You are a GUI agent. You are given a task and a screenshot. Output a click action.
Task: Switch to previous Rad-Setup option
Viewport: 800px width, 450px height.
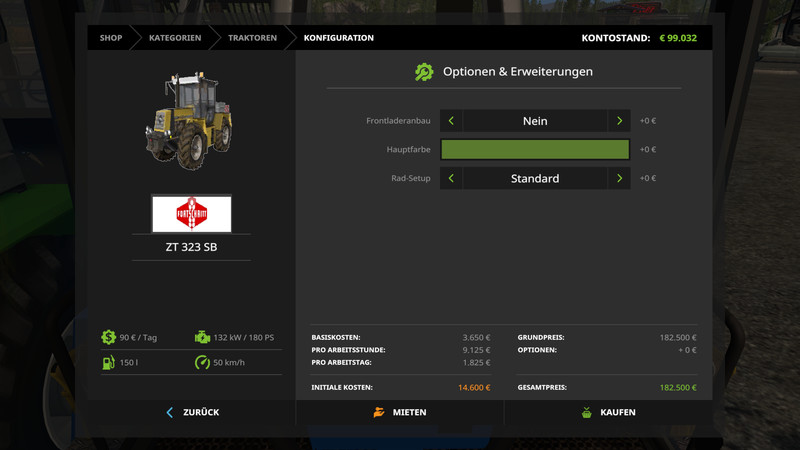point(451,178)
